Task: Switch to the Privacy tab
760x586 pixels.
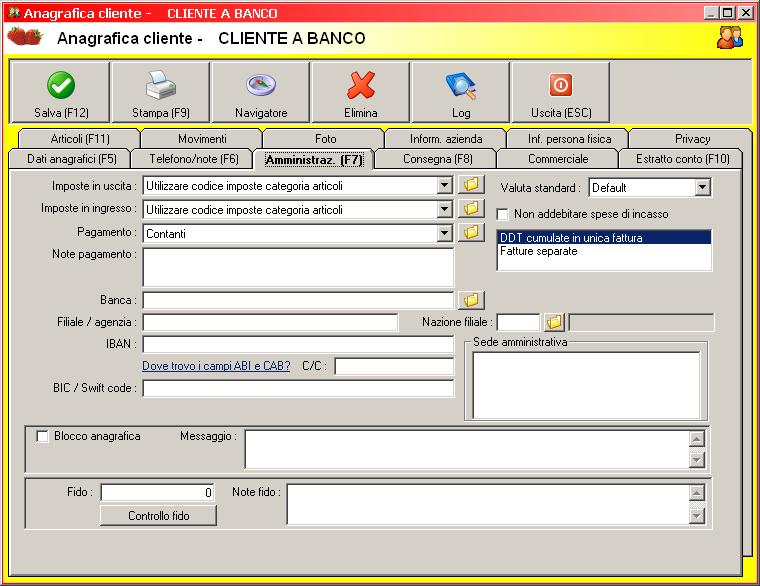Action: 692,139
